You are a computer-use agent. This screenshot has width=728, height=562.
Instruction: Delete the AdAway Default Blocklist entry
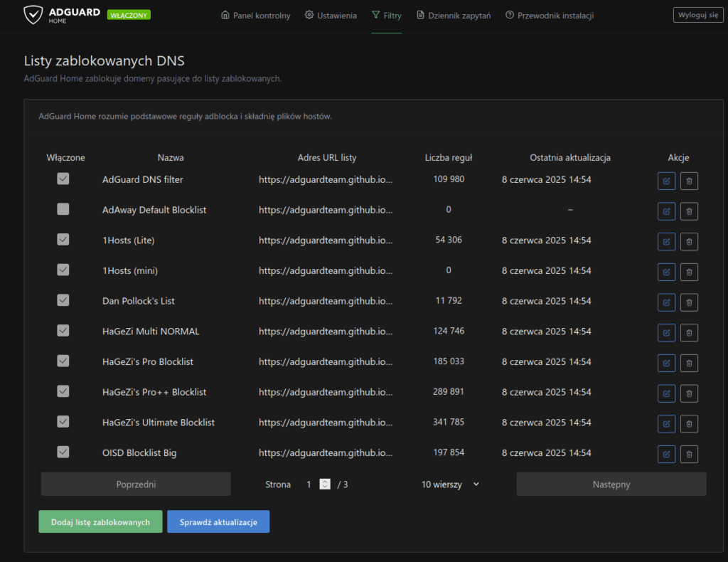coord(689,211)
